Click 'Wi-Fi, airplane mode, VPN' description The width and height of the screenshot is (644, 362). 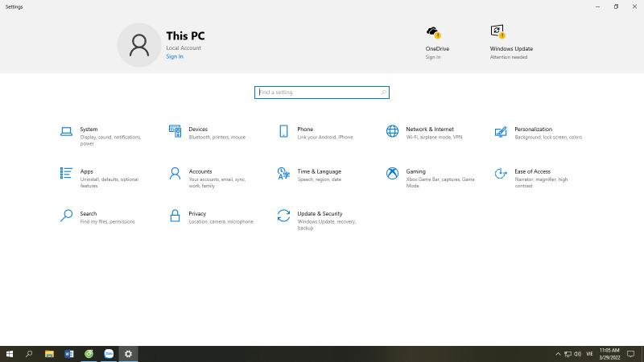tap(434, 138)
